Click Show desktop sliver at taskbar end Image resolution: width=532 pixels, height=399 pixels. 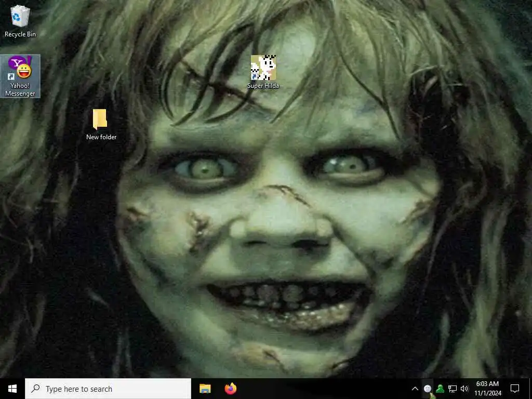(530, 389)
